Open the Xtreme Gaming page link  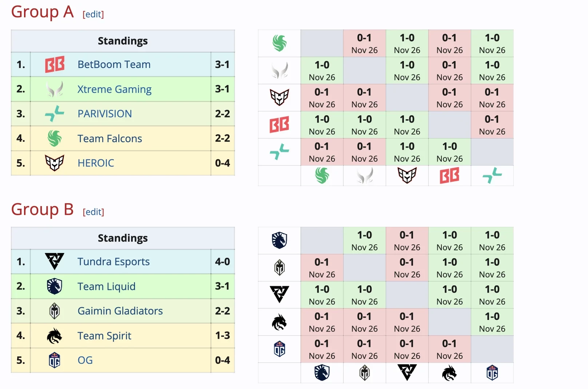point(114,89)
